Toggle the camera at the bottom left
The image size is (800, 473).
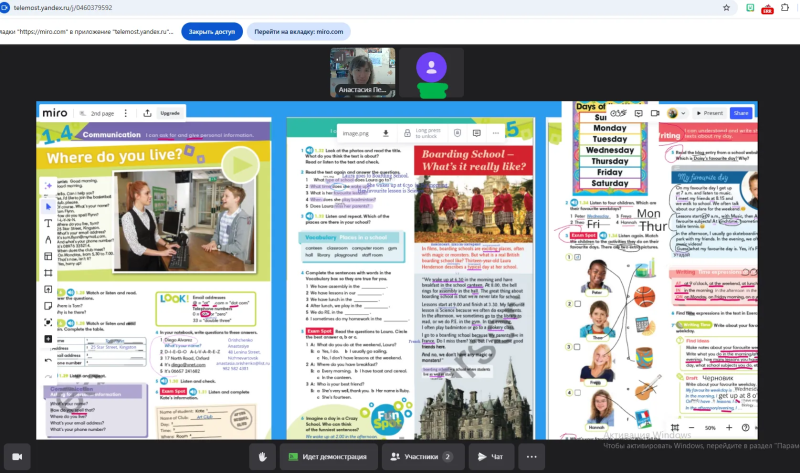click(17, 457)
